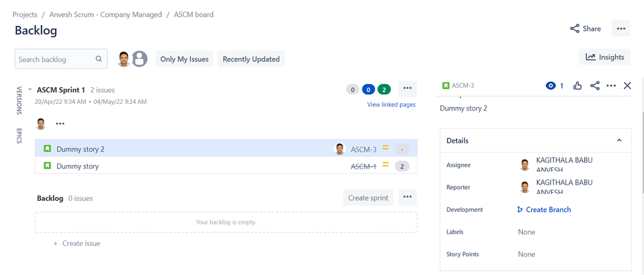The image size is (644, 275).
Task: Click medium priority icon on ASCM-1 row
Action: coord(385,165)
